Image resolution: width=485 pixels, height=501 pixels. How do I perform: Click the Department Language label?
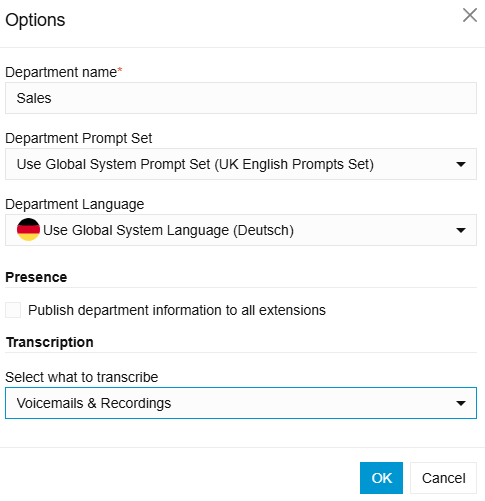pos(75,204)
